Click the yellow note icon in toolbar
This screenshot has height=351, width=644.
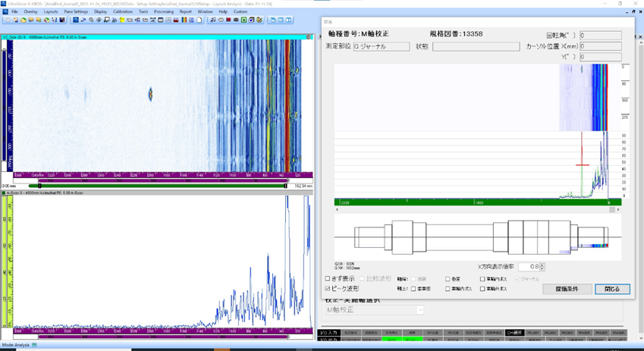122,20
